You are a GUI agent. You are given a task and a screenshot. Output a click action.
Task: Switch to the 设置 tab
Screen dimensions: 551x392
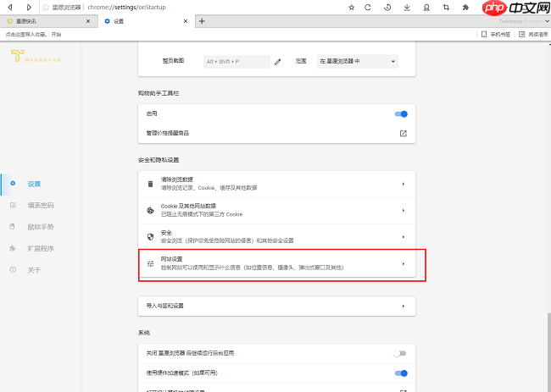coord(146,21)
